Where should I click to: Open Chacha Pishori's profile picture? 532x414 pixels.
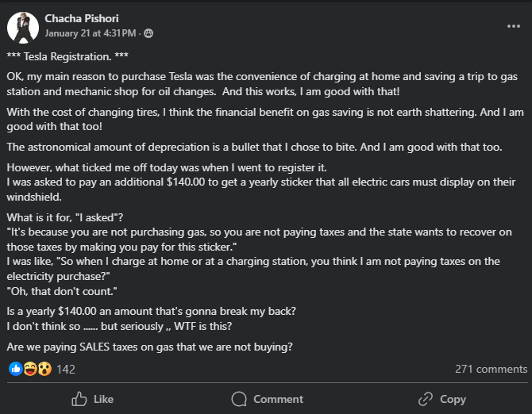tap(23, 26)
